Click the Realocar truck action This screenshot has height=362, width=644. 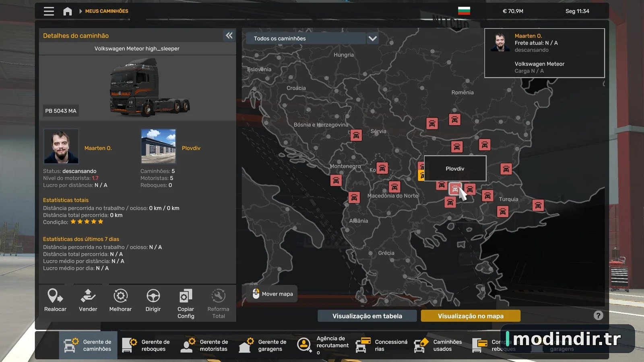tap(55, 301)
